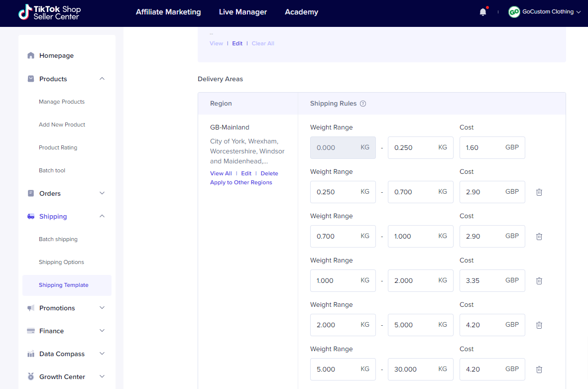Open the Shipping Rules help icon
588x389 pixels.
click(x=363, y=104)
